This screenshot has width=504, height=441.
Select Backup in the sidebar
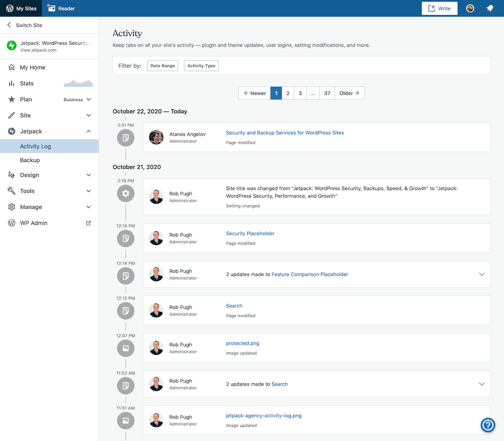(50, 160)
